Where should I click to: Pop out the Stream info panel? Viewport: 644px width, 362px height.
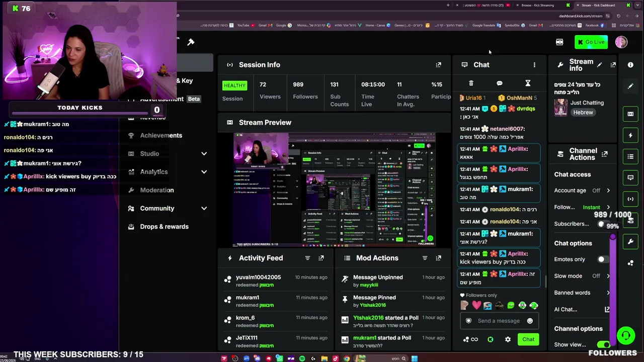click(613, 65)
